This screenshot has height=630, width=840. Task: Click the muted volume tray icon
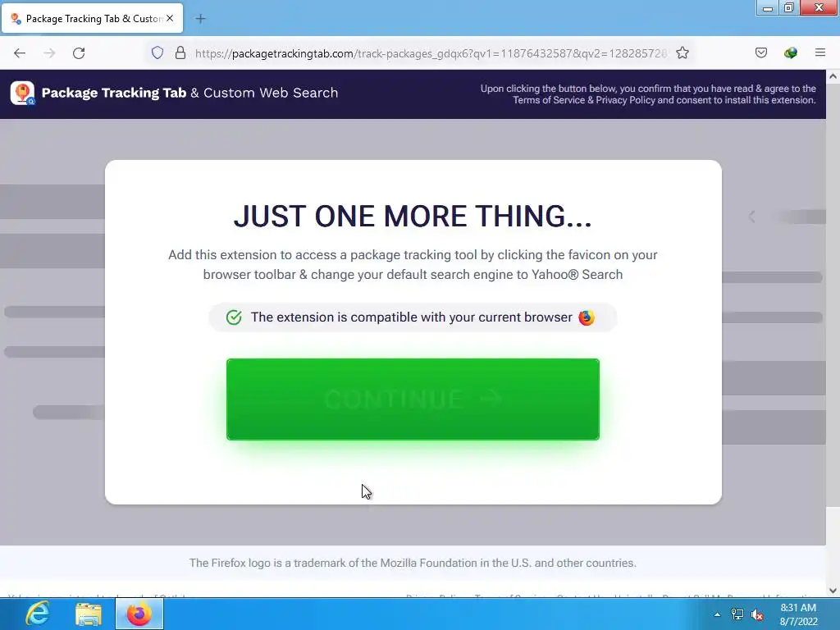(x=757, y=615)
